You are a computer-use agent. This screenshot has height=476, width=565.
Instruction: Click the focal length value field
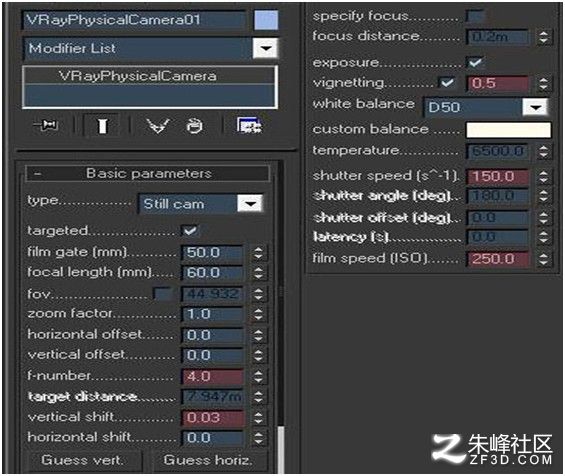pos(212,273)
